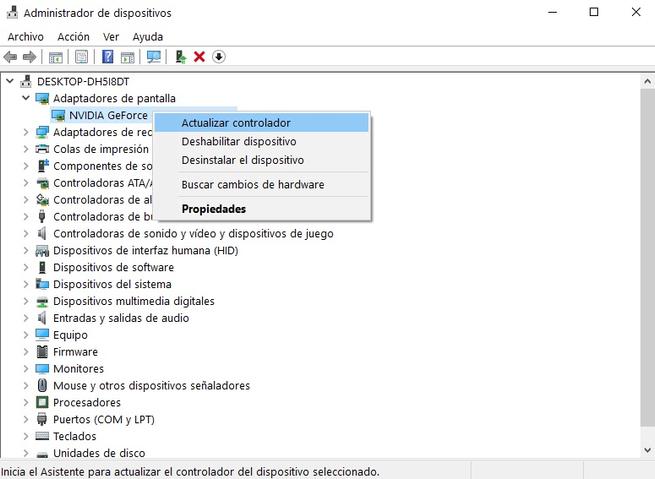This screenshot has height=479, width=655.
Task: Expand the Teclados node
Action: tap(26, 436)
